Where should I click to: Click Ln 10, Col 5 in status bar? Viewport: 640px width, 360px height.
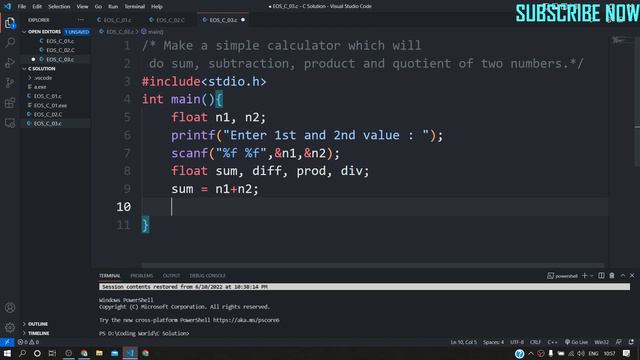click(463, 342)
